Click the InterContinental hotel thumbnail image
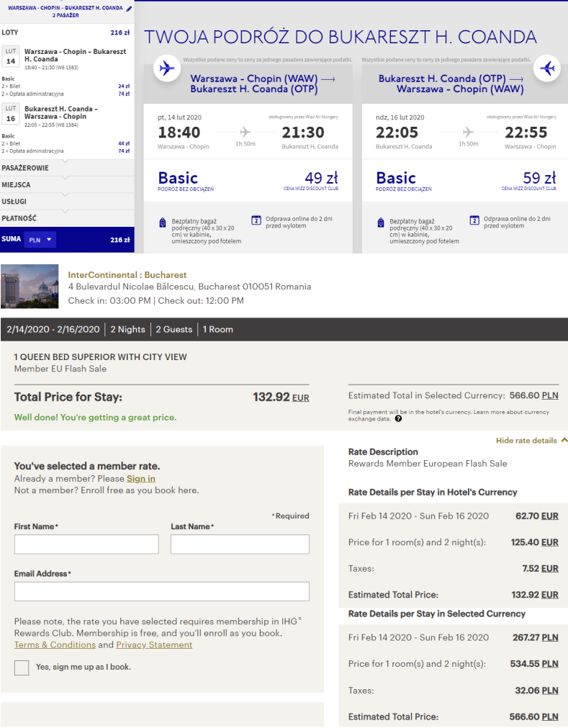568x728 pixels. 30,286
